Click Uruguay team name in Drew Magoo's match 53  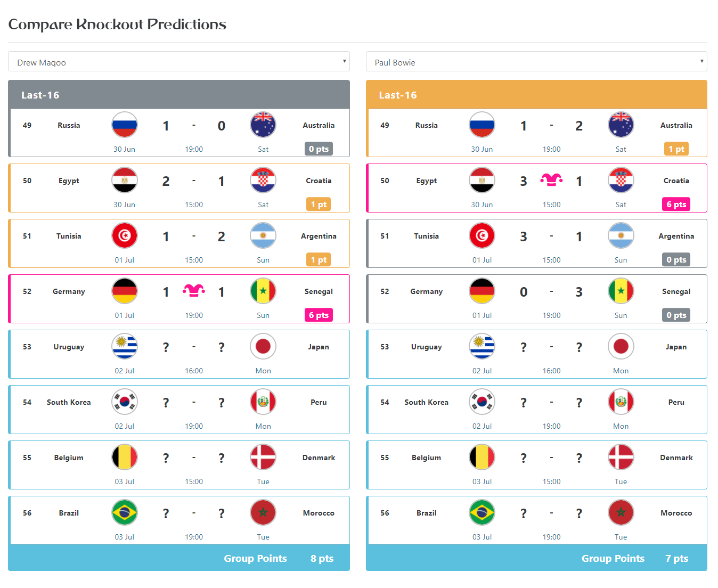pyautogui.click(x=69, y=347)
